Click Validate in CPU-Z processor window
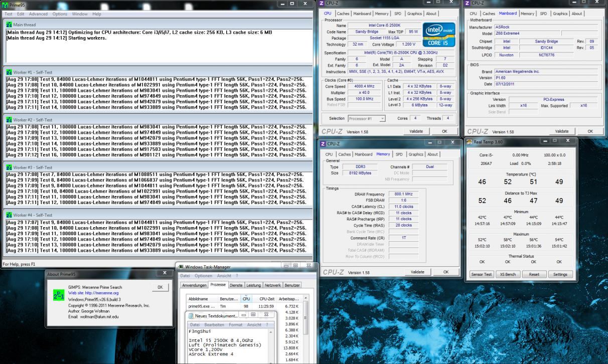 click(x=416, y=131)
